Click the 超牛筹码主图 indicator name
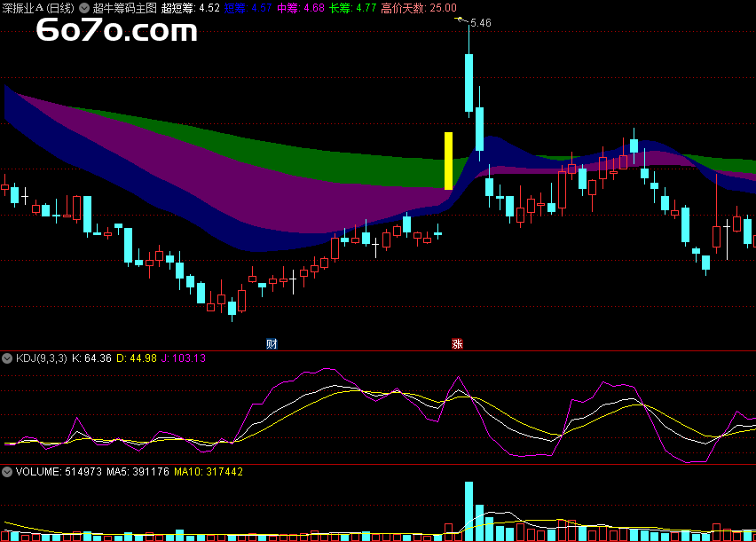 tap(125, 8)
